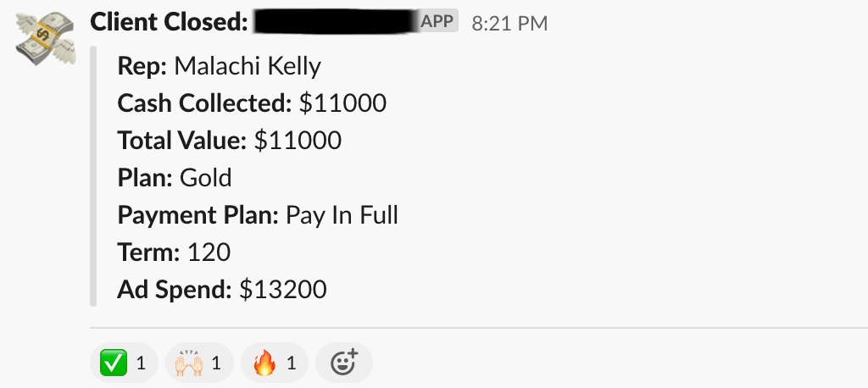Click the APP badge beside the sender

[437, 21]
